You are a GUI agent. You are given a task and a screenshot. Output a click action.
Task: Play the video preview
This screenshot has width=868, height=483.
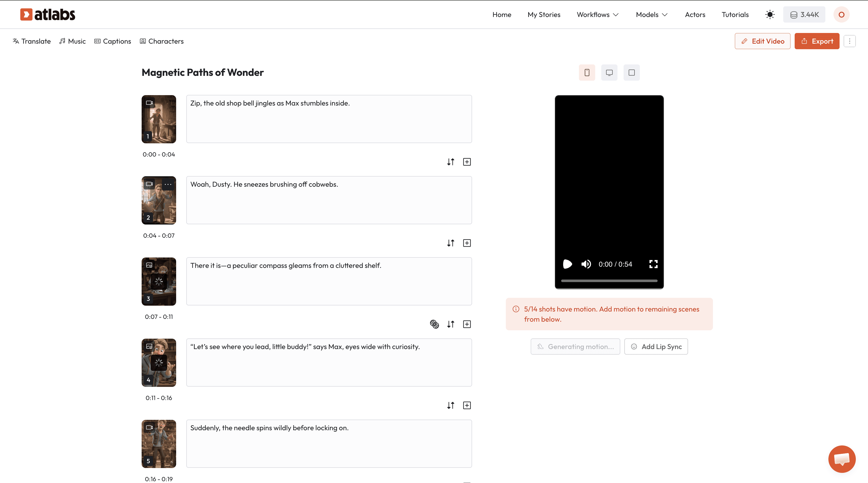(x=567, y=264)
